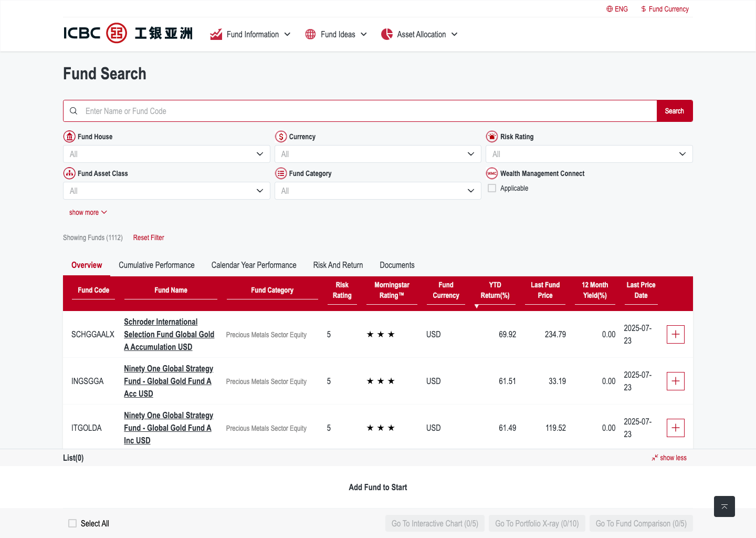The image size is (756, 538).
Task: Click the red Search button
Action: pos(675,111)
